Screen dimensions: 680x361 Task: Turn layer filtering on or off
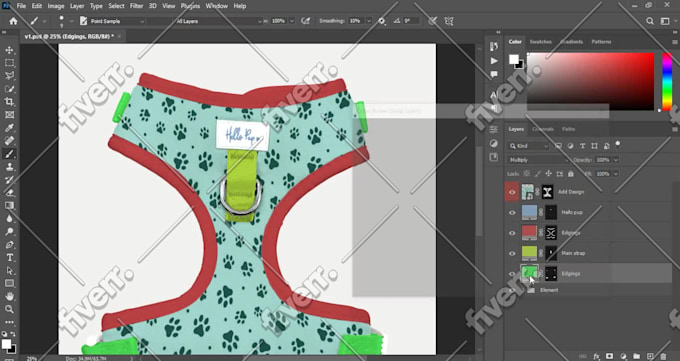tap(618, 144)
